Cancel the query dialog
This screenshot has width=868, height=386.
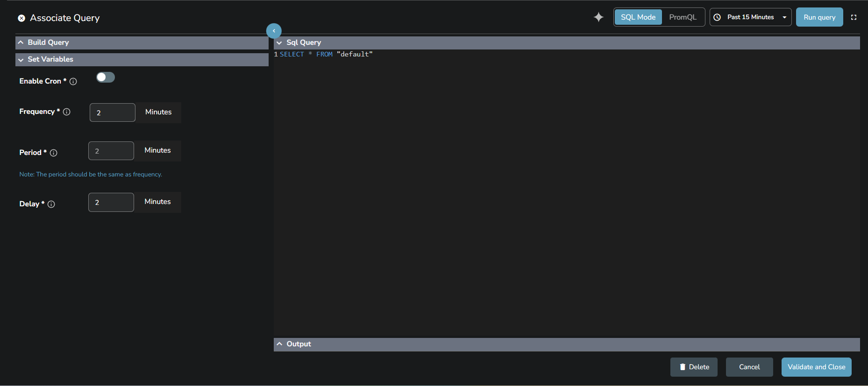tap(749, 367)
